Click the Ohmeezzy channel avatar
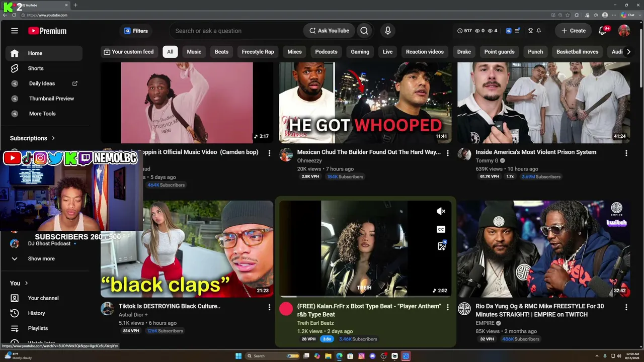 [286, 154]
